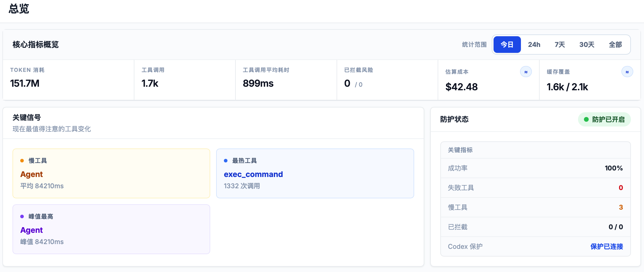Open the 保护已连接 link for Codex 保护
The image size is (644, 272).
pyautogui.click(x=607, y=246)
